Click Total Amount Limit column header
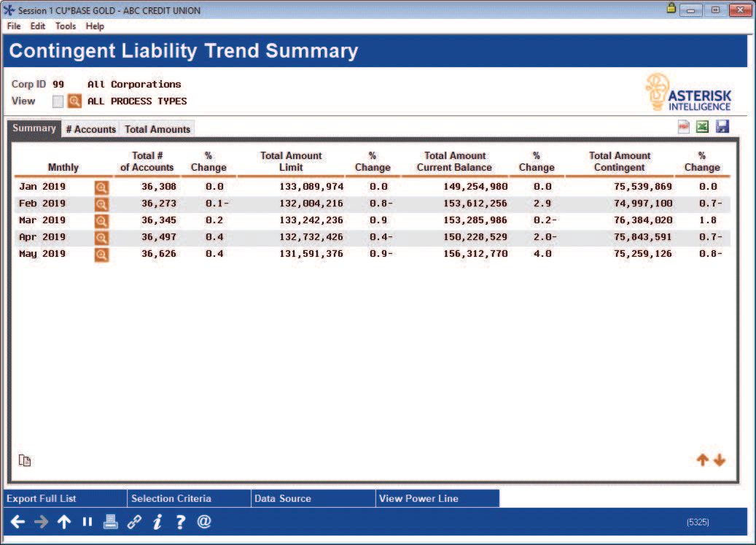The width and height of the screenshot is (756, 545). 291,161
